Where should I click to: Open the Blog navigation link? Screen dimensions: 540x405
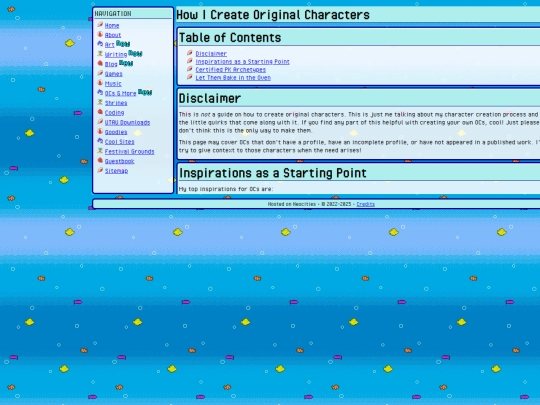(x=111, y=64)
